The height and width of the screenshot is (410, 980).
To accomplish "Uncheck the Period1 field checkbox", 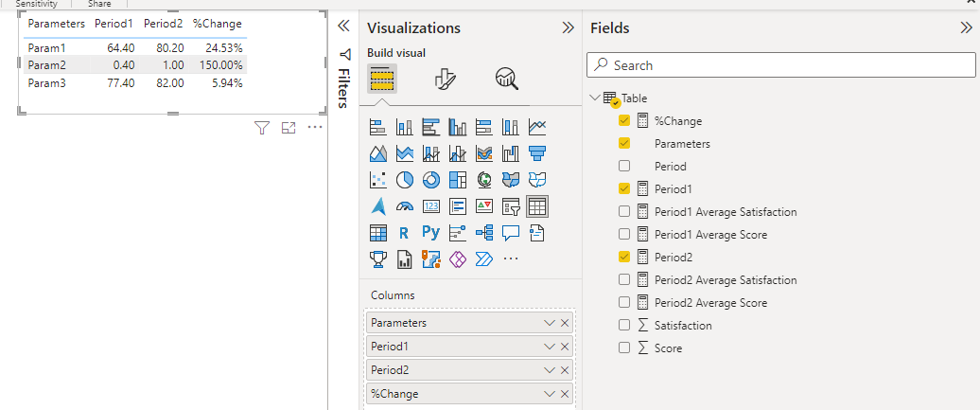I will 623,188.
